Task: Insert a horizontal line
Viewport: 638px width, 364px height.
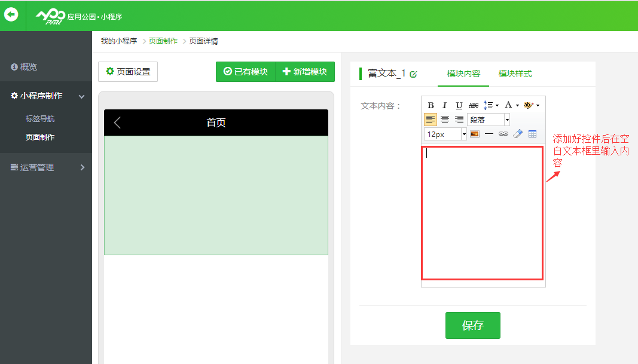Action: click(x=489, y=134)
